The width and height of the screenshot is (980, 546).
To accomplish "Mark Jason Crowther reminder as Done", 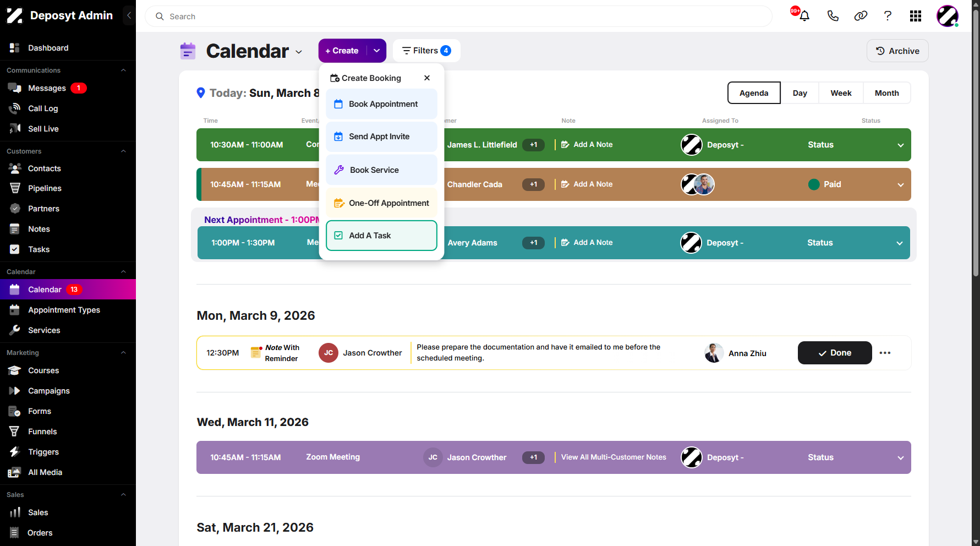I will tap(835, 353).
